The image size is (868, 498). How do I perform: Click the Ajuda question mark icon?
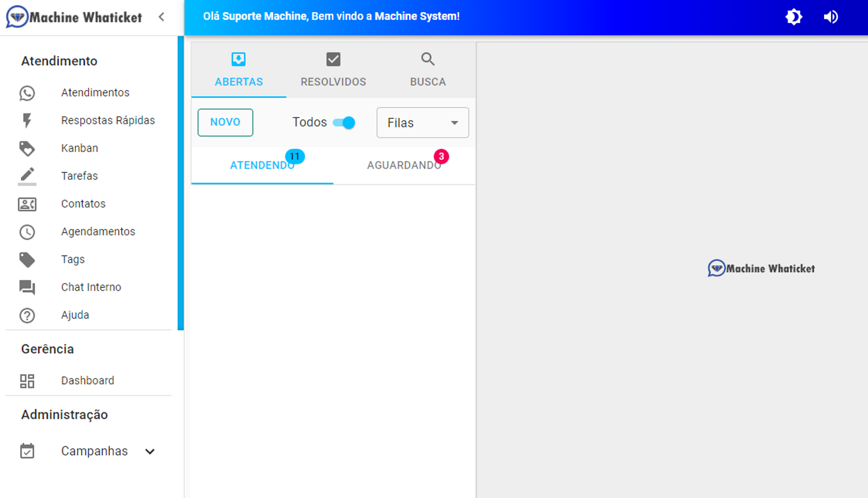click(x=27, y=315)
